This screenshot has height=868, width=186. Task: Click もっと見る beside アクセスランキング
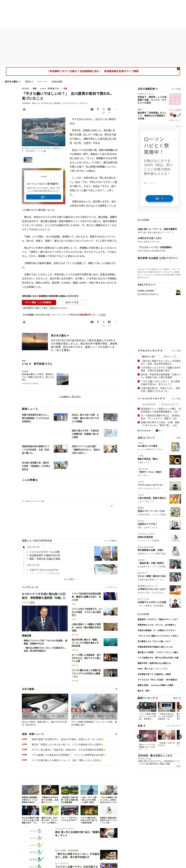coord(176,351)
